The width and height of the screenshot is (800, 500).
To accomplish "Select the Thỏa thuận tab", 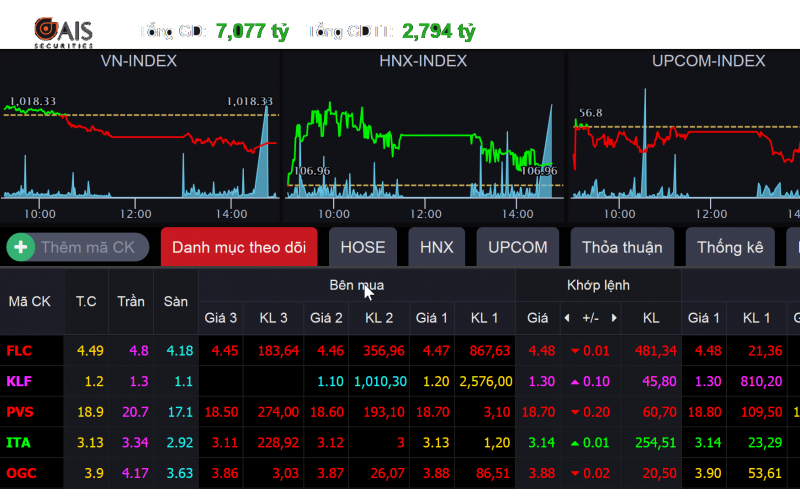I will point(622,247).
